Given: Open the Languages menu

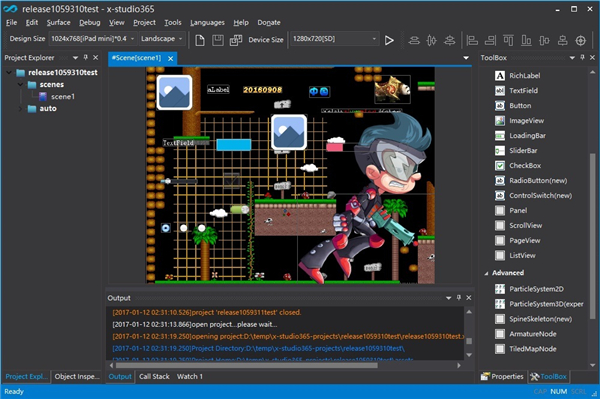Looking at the screenshot, I should pyautogui.click(x=207, y=23).
